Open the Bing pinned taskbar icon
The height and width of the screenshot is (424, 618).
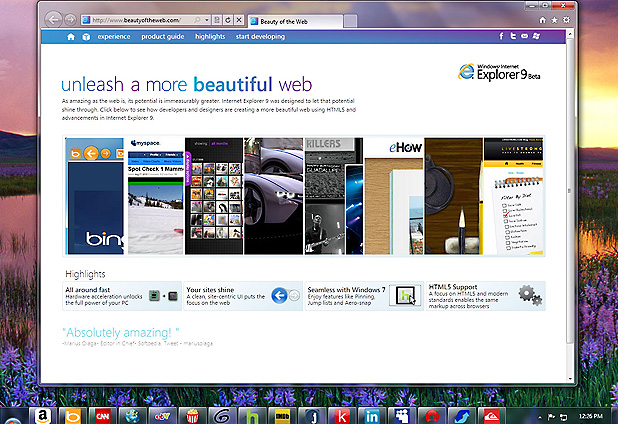[x=73, y=416]
